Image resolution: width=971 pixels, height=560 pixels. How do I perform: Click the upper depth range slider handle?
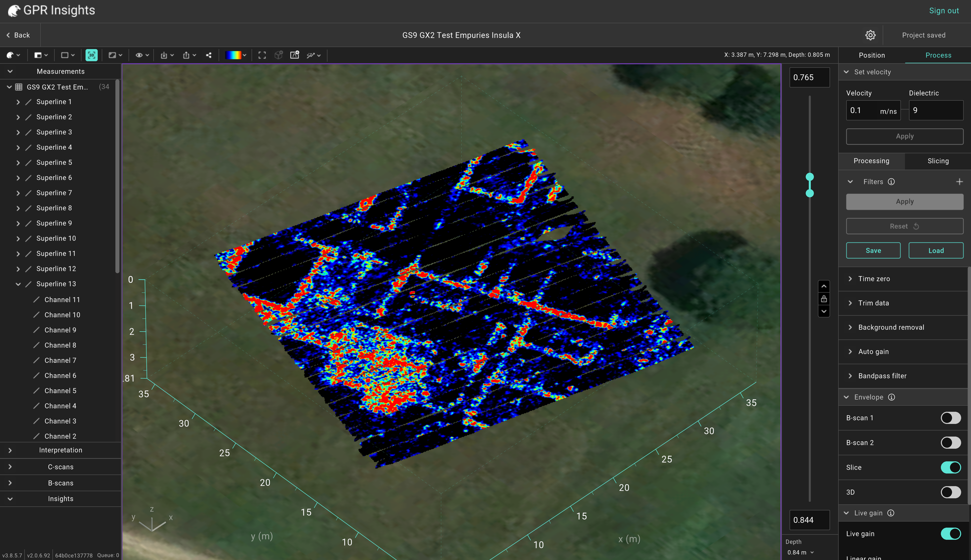pos(810,177)
